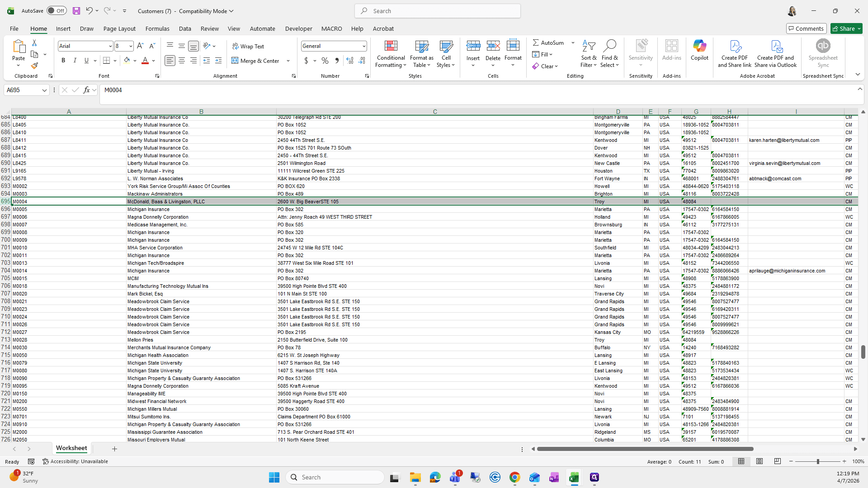Click the Increase Font Size icon
868x488 pixels.
140,46
